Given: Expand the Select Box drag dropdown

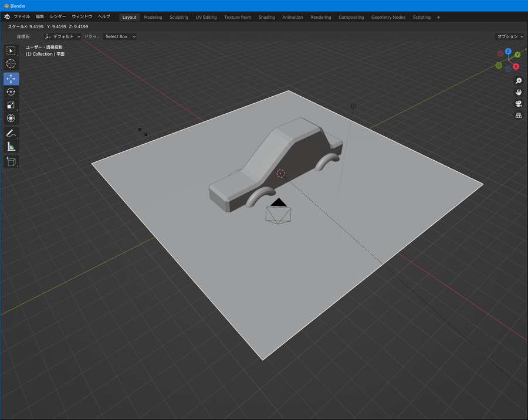Looking at the screenshot, I should 120,36.
